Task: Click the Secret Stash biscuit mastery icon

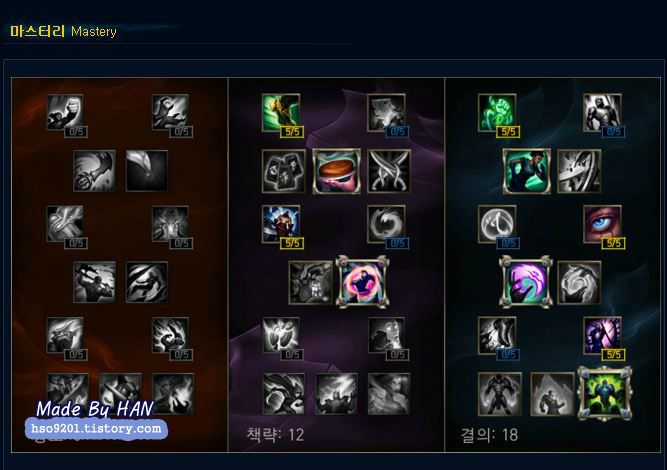Action: (336, 171)
